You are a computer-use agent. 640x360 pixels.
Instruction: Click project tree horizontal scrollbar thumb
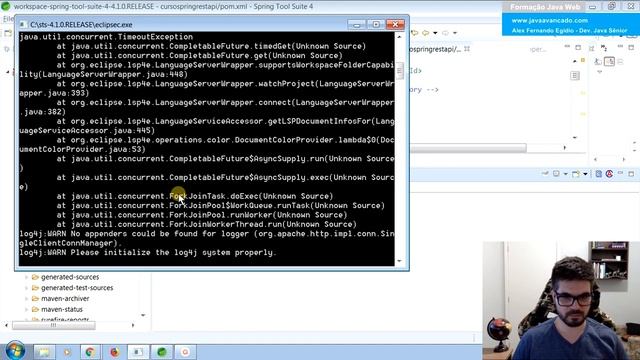tap(53, 325)
